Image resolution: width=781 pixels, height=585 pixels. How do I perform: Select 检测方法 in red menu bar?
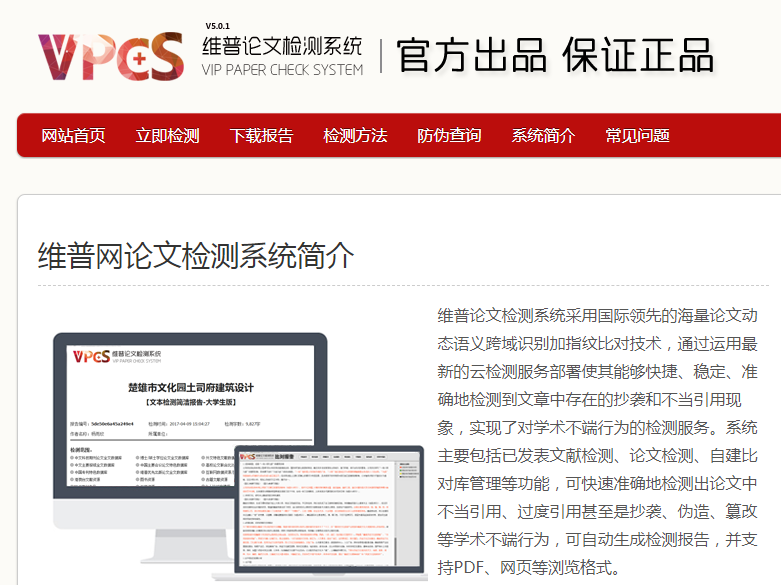pyautogui.click(x=355, y=136)
